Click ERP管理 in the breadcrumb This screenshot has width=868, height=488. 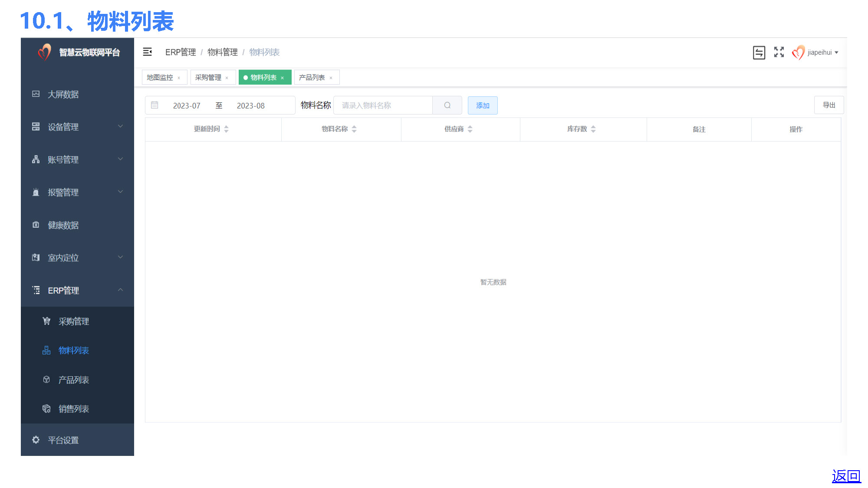click(x=181, y=52)
